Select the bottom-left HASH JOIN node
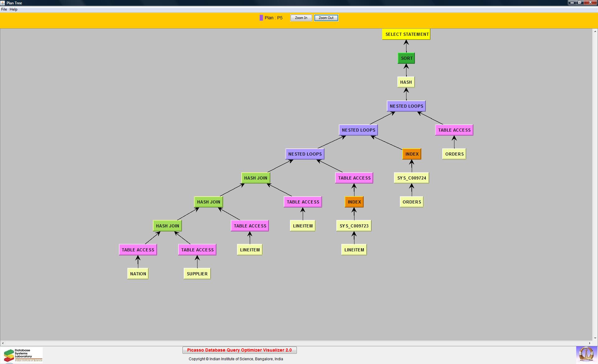This screenshot has height=364, width=598. (x=167, y=226)
